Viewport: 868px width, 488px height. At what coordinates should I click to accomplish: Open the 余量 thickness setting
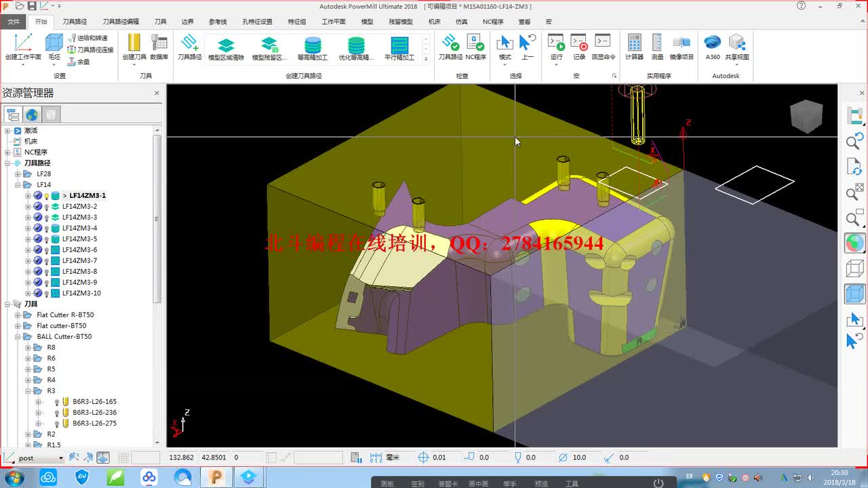pyautogui.click(x=79, y=62)
